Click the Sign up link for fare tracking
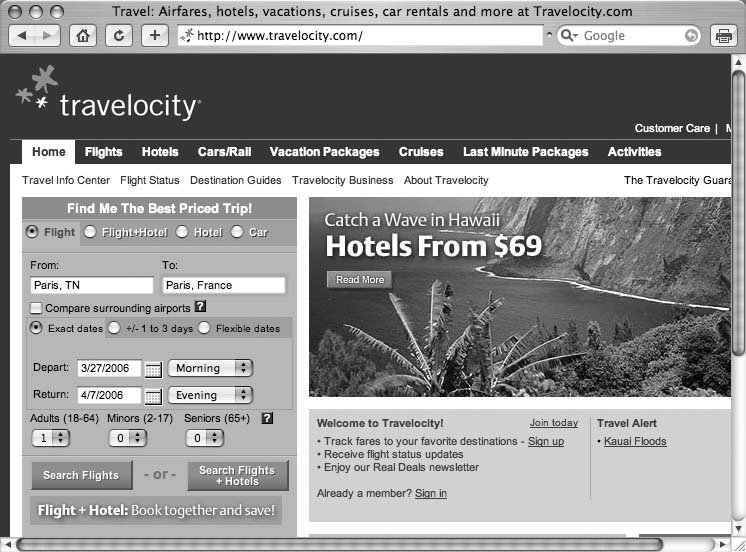This screenshot has width=746, height=552. click(x=546, y=441)
